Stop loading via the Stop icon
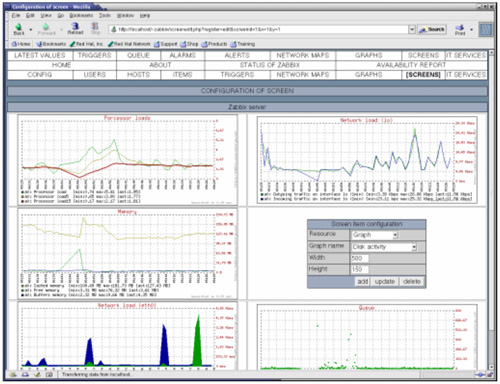 95,29
